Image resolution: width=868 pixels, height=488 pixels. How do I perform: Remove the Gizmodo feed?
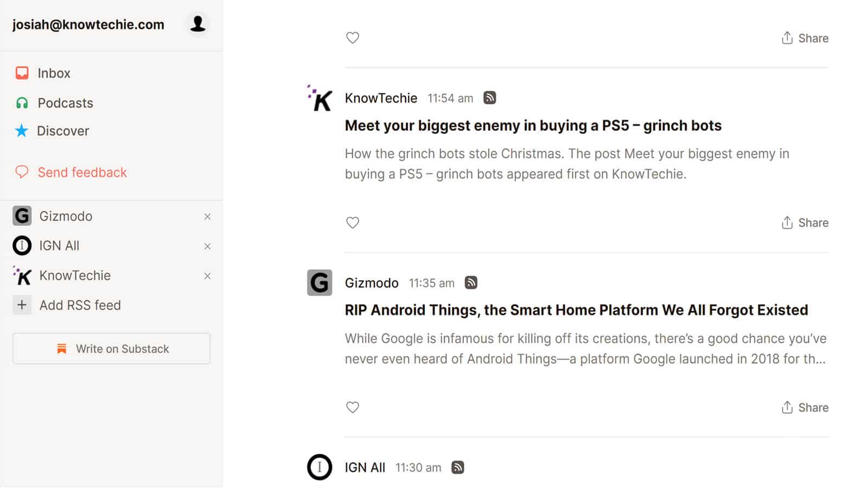click(x=207, y=216)
